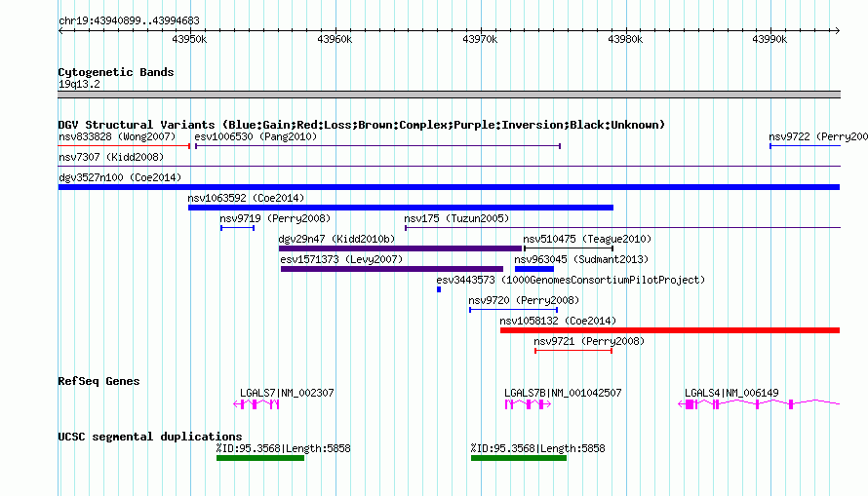Select the small esv3443573 blue marker

coord(439,289)
